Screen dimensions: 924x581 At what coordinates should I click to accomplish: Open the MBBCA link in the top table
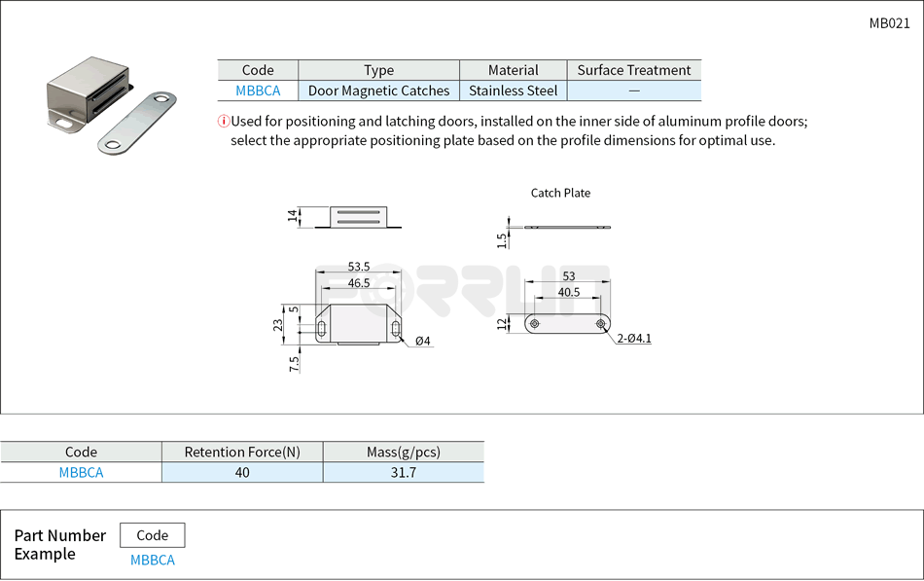point(257,90)
